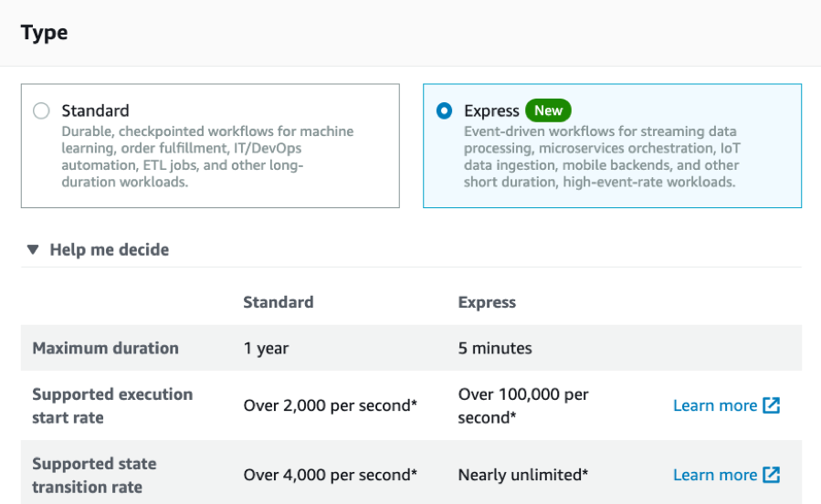This screenshot has height=504, width=821.
Task: Click the Type section heading
Action: [x=44, y=33]
